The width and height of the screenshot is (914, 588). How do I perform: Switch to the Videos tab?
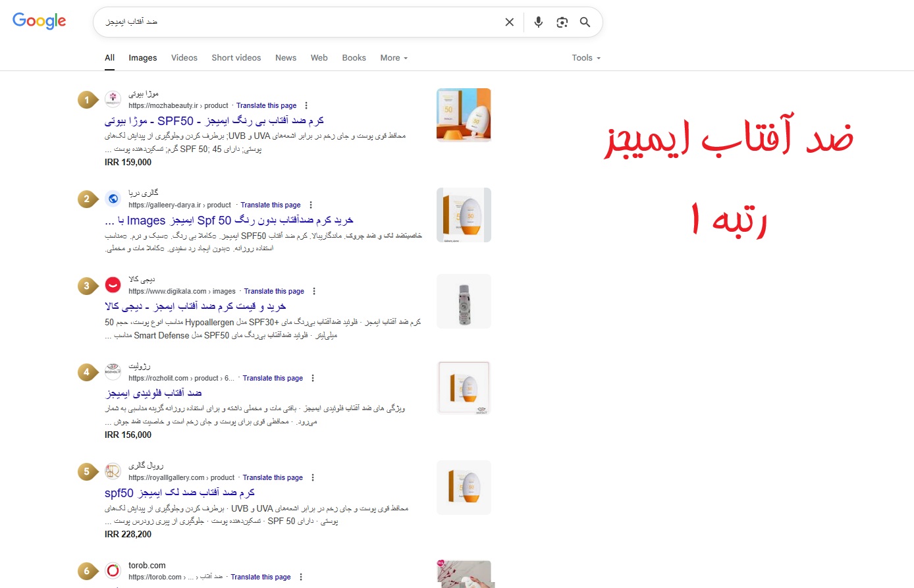(184, 58)
